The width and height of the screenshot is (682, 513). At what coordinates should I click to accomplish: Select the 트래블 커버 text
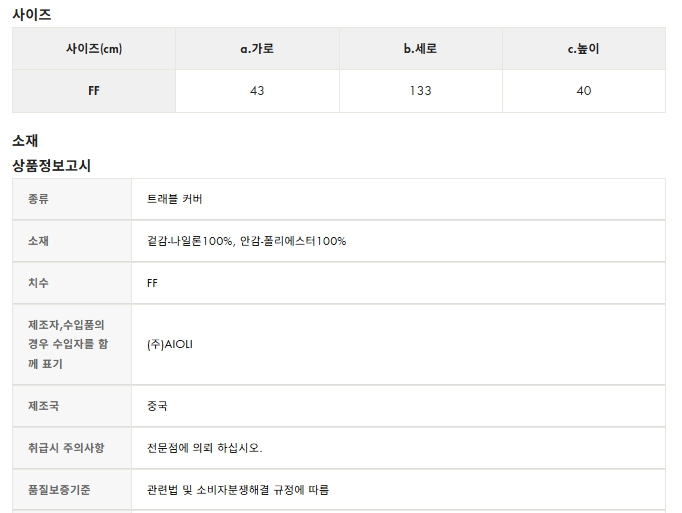174,199
